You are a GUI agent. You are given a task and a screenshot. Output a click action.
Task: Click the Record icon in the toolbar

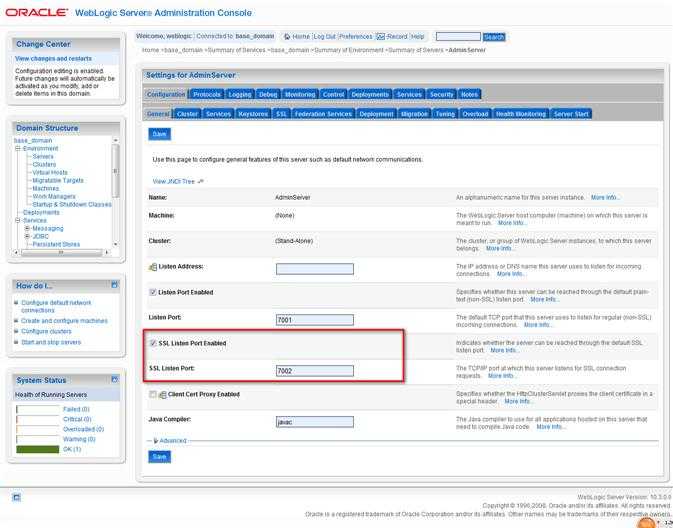[x=380, y=37]
